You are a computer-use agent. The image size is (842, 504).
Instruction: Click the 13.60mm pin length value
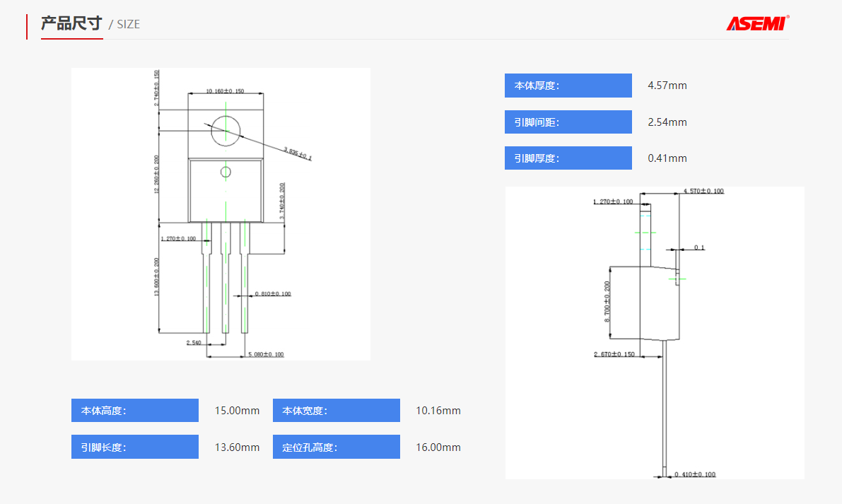point(237,447)
